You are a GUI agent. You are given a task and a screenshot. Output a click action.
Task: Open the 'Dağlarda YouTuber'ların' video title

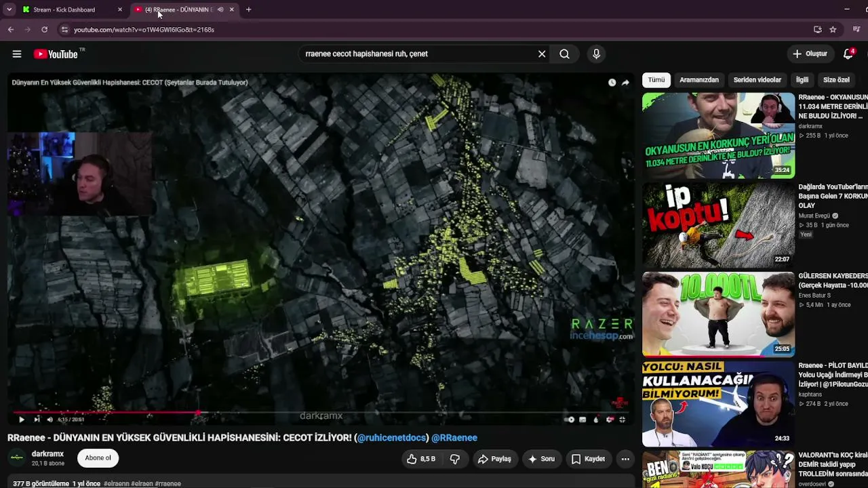click(833, 196)
